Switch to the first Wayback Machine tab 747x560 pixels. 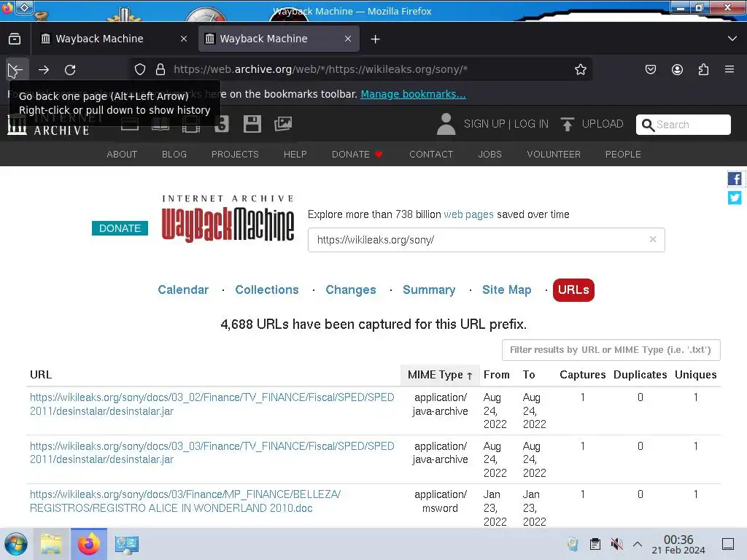(x=114, y=39)
